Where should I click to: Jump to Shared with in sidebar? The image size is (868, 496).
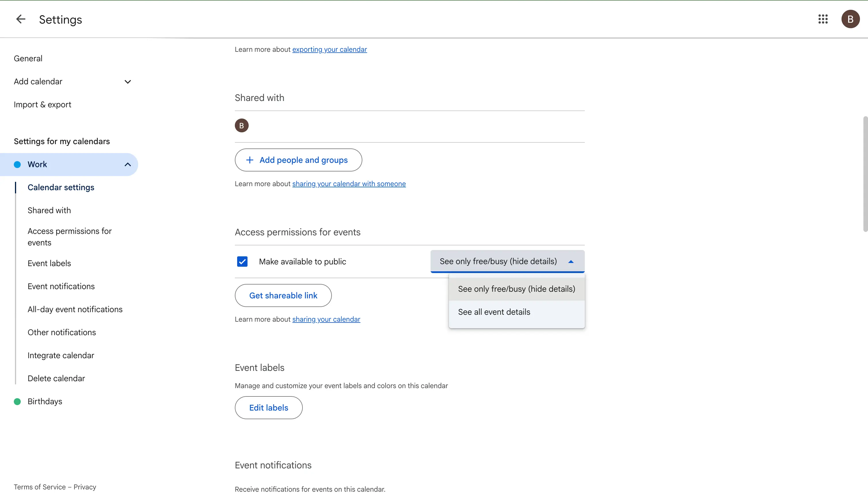click(x=49, y=211)
